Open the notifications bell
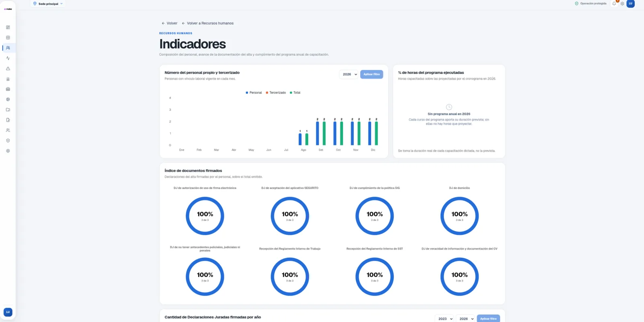The height and width of the screenshot is (322, 644). click(614, 4)
